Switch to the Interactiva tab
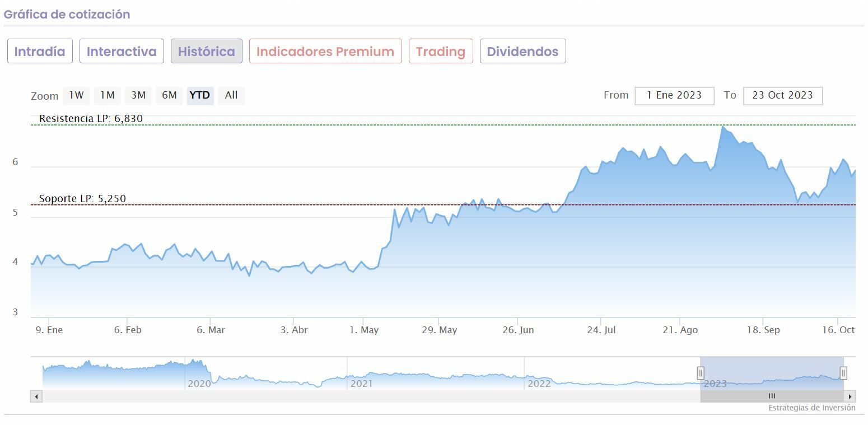Screen dimensions: 868x425 tap(122, 52)
